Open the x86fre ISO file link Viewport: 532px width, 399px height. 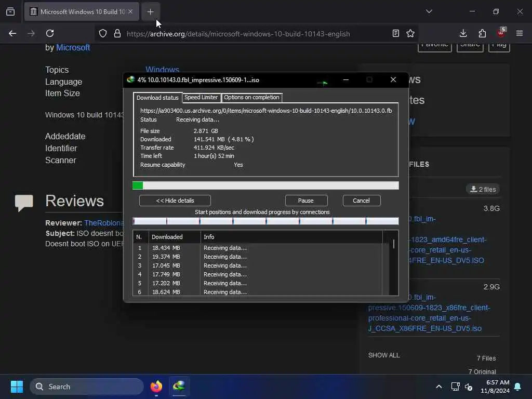pos(429,313)
